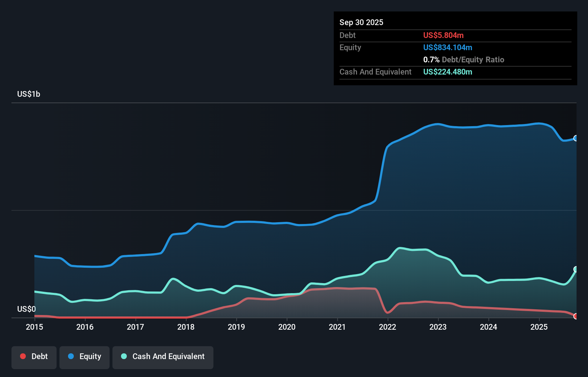Select the Debt endpoint marker on the chart
Viewport: 588px width, 377px height.
575,316
